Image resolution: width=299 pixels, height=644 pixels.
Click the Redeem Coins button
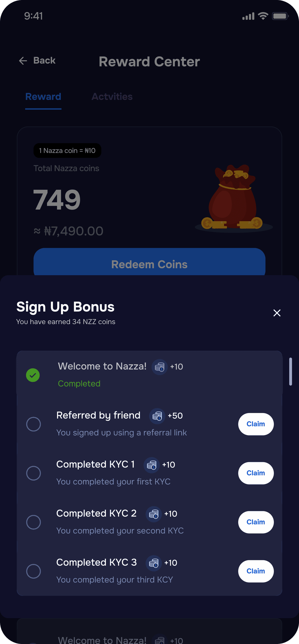tap(149, 262)
